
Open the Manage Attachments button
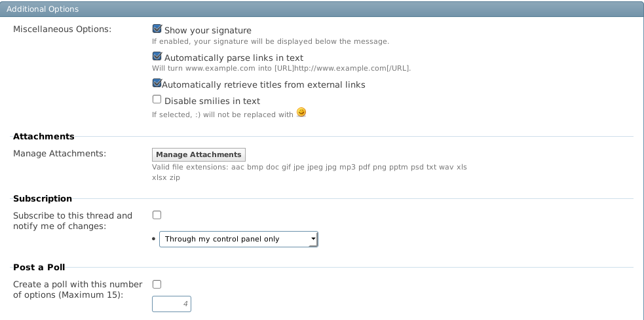199,154
